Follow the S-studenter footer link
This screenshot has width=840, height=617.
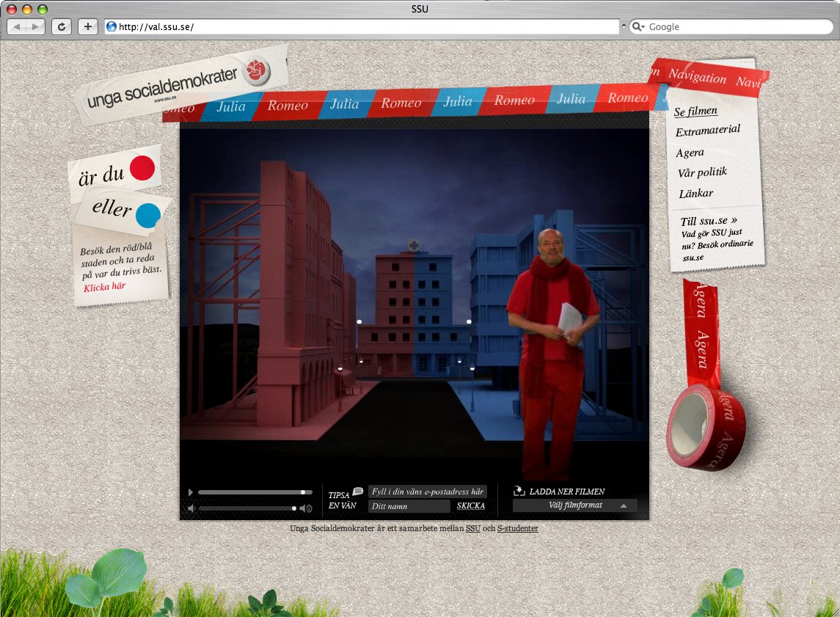click(517, 528)
